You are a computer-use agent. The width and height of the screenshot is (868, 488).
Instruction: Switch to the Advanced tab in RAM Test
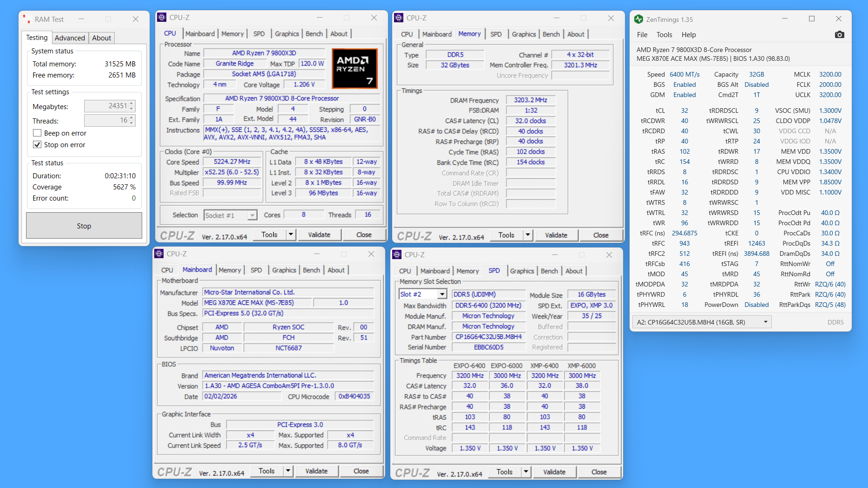tap(70, 38)
